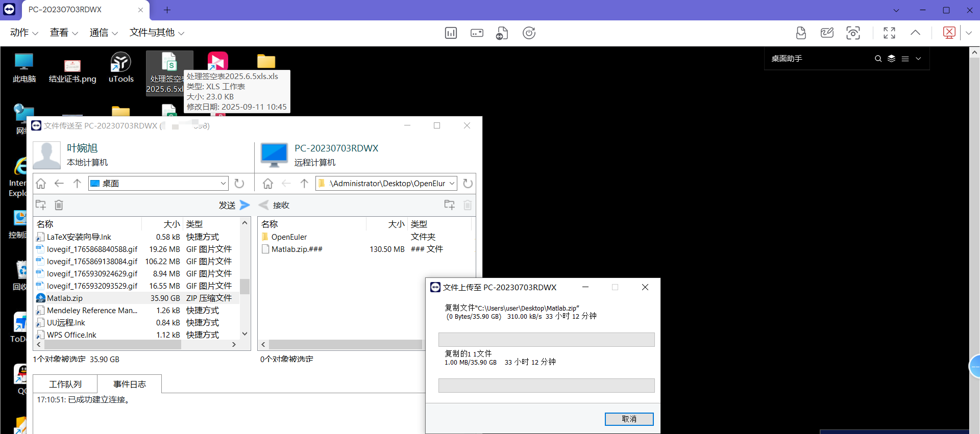Expand the local path dropdown

pos(223,184)
